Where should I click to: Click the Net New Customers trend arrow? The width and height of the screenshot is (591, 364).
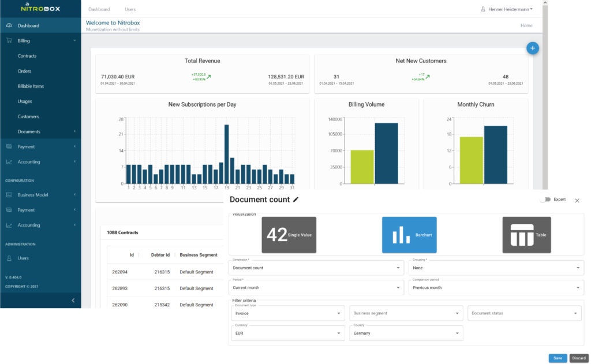coord(428,77)
